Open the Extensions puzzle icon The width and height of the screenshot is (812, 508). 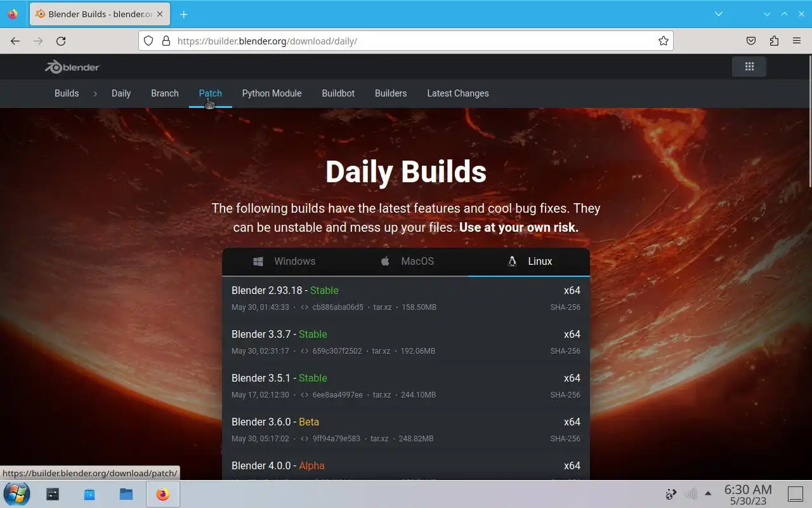pos(774,41)
